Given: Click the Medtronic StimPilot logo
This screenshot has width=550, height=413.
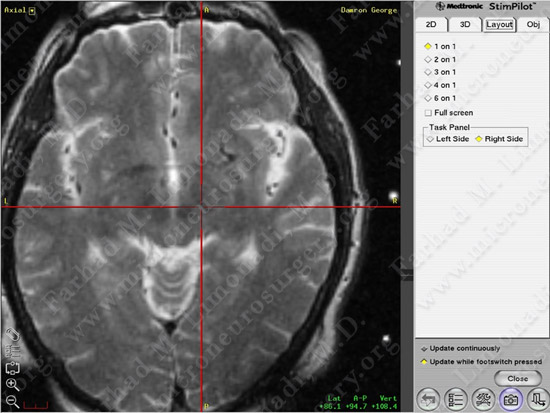Looking at the screenshot, I should 485,6.
